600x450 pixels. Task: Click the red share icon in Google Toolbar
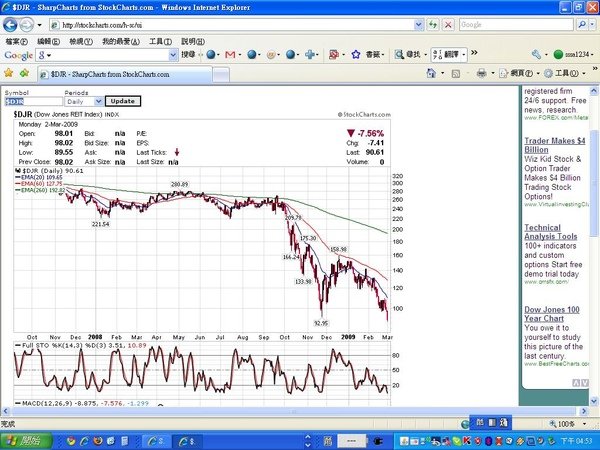(334, 55)
